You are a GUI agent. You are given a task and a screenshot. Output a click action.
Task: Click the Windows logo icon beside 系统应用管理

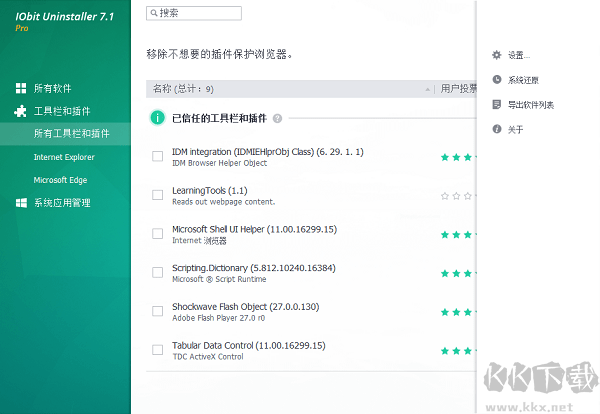pos(21,203)
